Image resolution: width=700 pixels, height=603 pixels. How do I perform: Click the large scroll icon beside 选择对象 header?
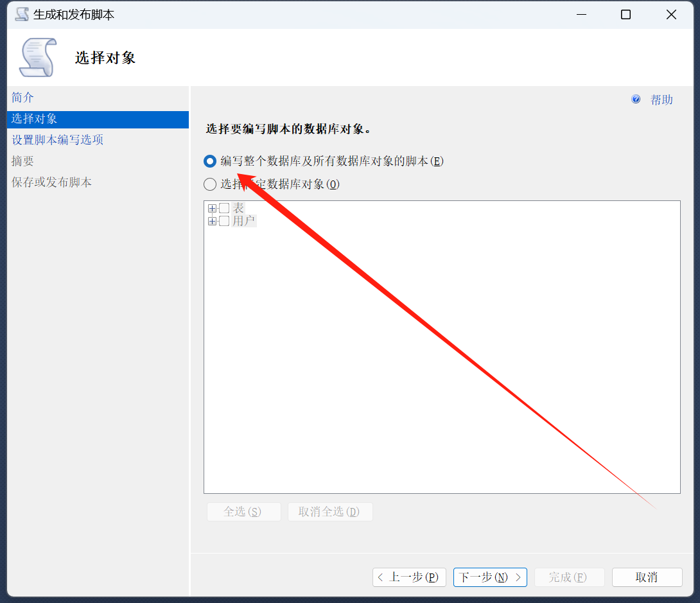38,58
